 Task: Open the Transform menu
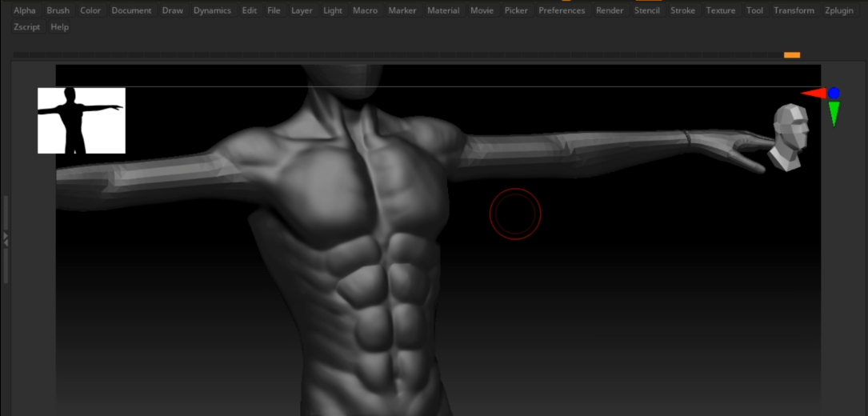794,10
